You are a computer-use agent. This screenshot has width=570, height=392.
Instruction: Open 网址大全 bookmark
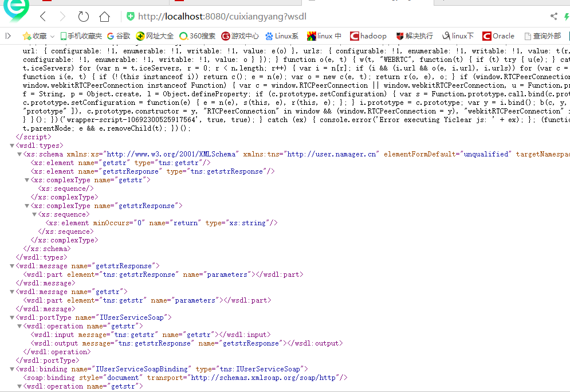(155, 36)
